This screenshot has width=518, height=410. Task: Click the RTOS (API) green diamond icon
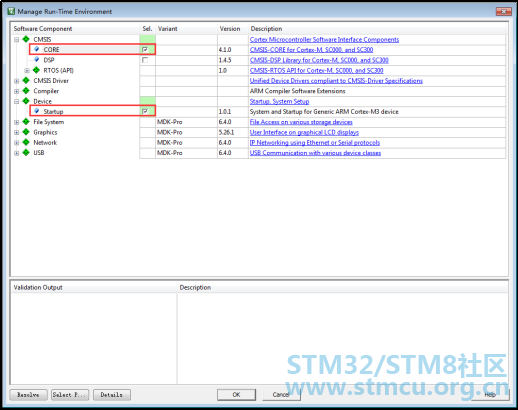point(36,70)
